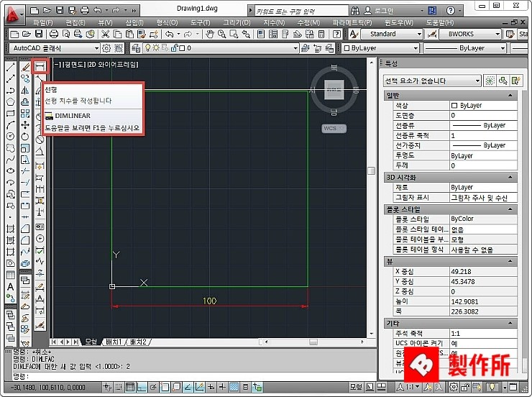Click the 로그인 sign-in button
Screen dimensions: 532x397
pyautogui.click(x=380, y=11)
